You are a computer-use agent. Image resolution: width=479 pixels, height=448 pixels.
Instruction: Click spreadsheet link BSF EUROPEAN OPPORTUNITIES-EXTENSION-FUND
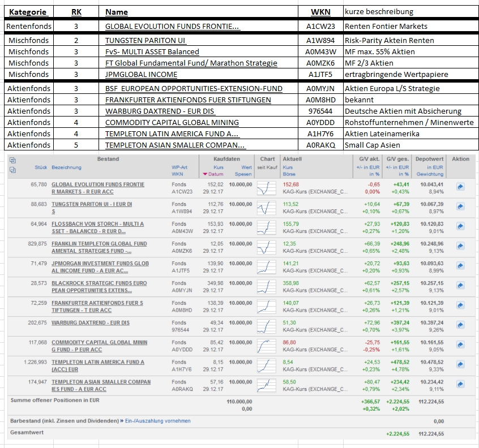pos(194,88)
